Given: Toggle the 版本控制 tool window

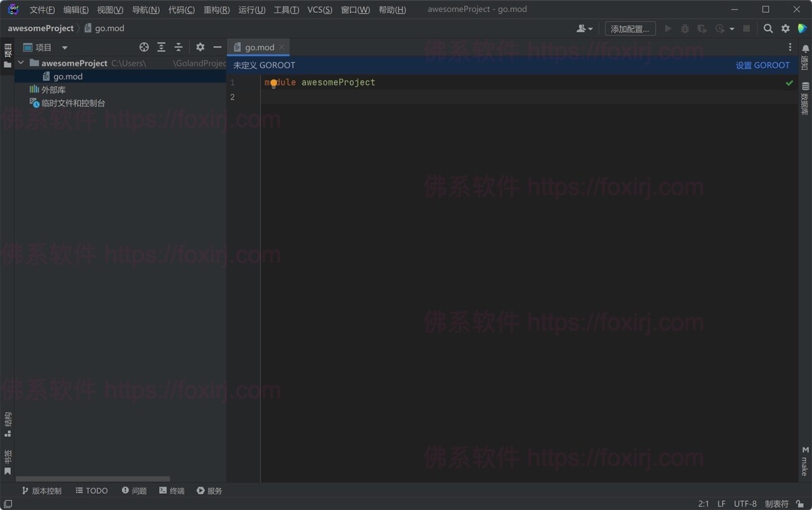Looking at the screenshot, I should point(42,490).
